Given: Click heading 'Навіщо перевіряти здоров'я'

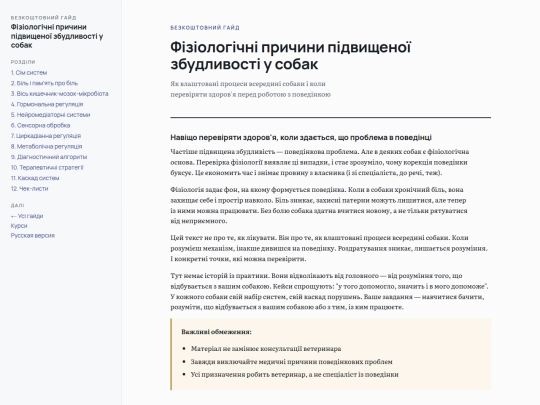Looking at the screenshot, I should 301,137.
